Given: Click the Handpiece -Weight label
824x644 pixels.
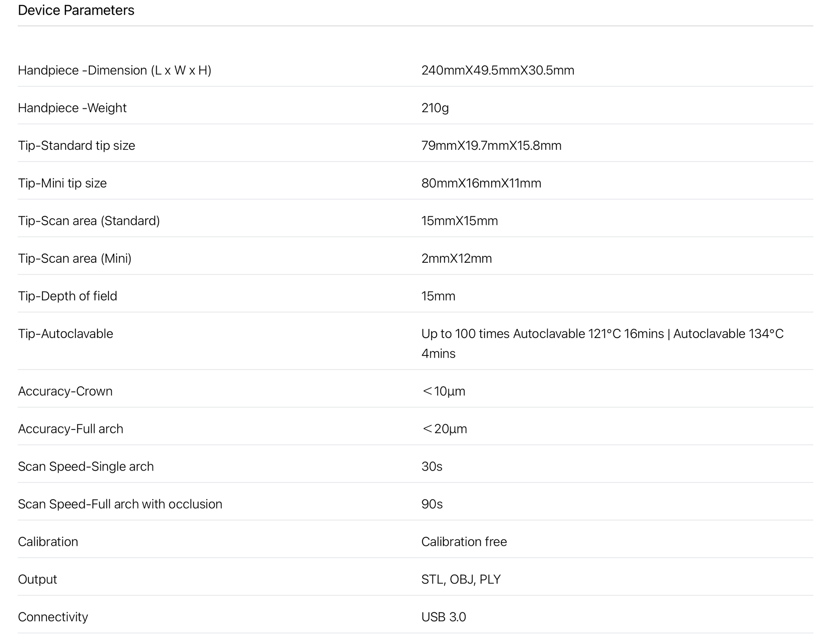Looking at the screenshot, I should (72, 108).
